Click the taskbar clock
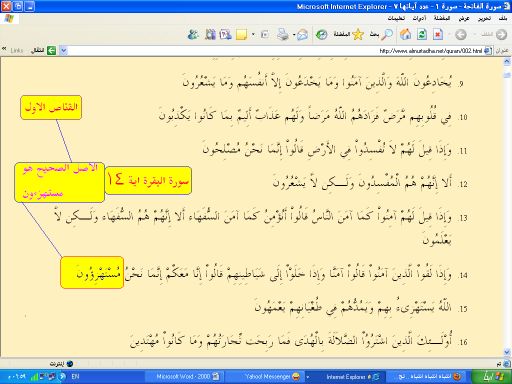The height and width of the screenshot is (384, 512). point(17,377)
